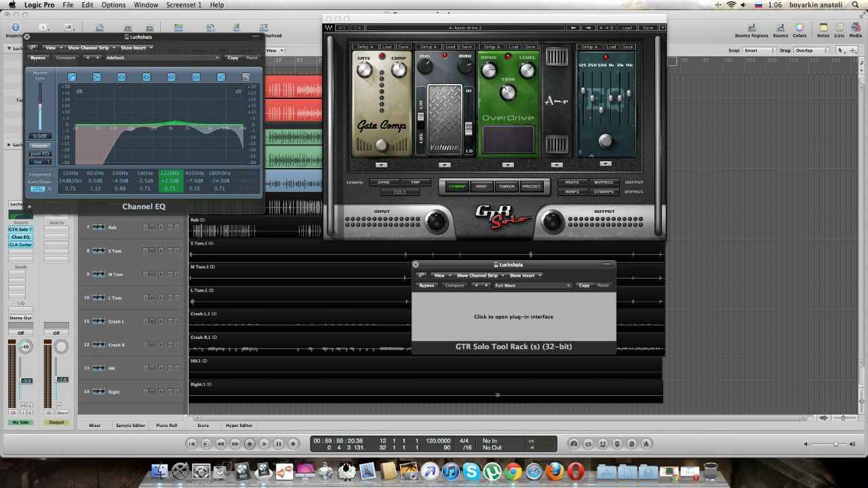
Task: Open the Tuner in GTR Solo
Action: [507, 186]
